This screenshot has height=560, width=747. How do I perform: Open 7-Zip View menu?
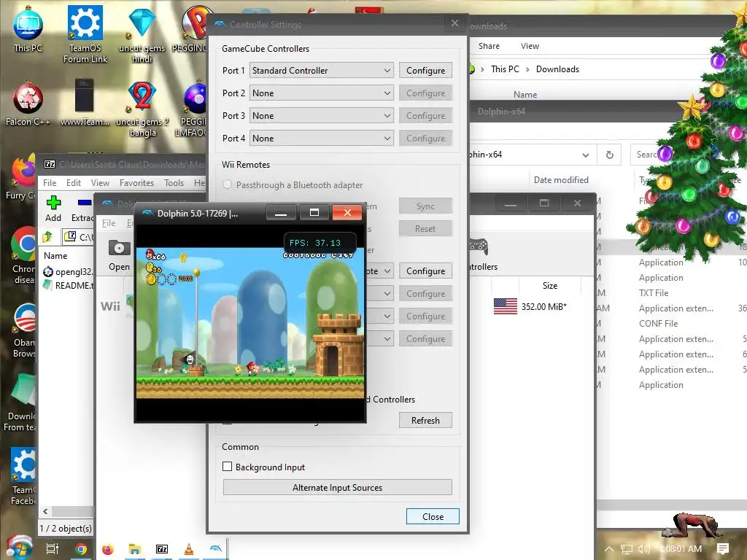click(x=100, y=183)
